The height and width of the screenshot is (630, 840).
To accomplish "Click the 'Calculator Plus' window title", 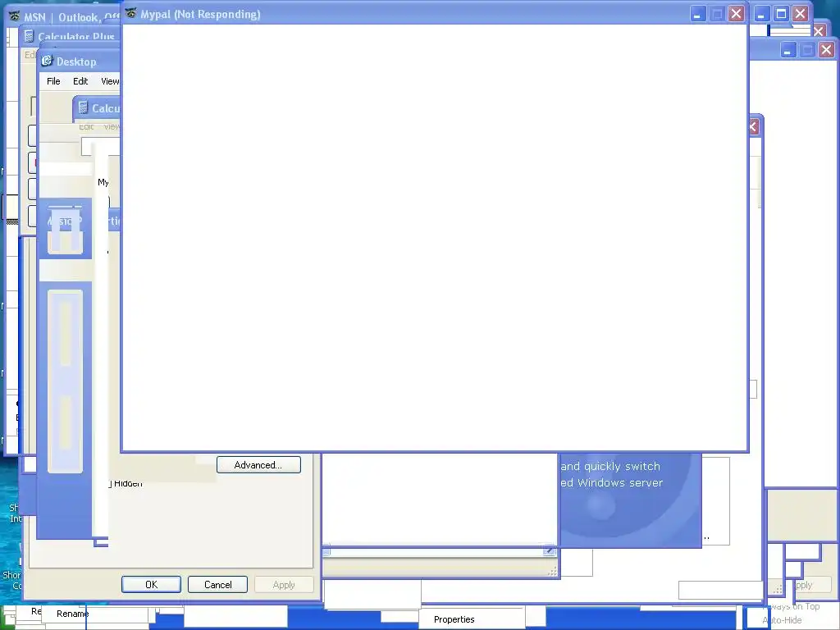I will 76,36.
